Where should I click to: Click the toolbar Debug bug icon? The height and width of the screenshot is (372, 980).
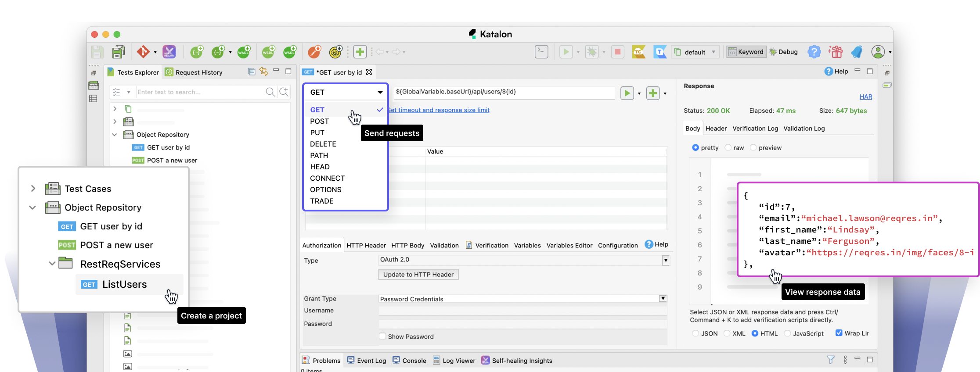click(x=592, y=52)
